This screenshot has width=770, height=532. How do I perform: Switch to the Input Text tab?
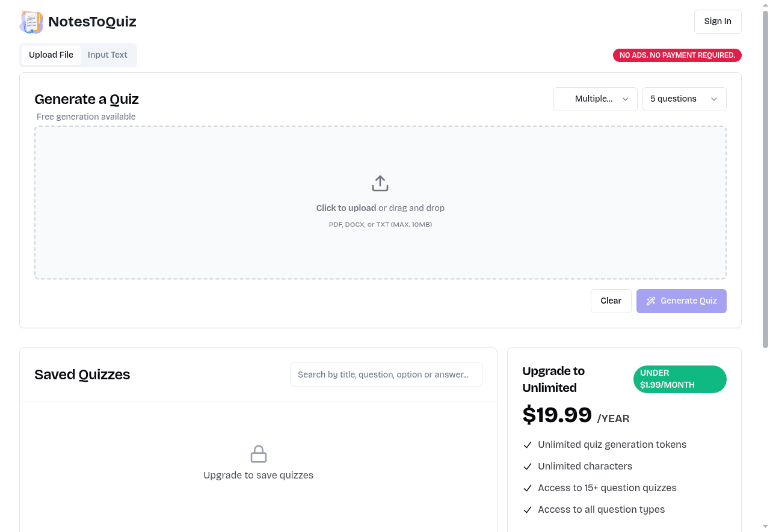click(x=108, y=55)
